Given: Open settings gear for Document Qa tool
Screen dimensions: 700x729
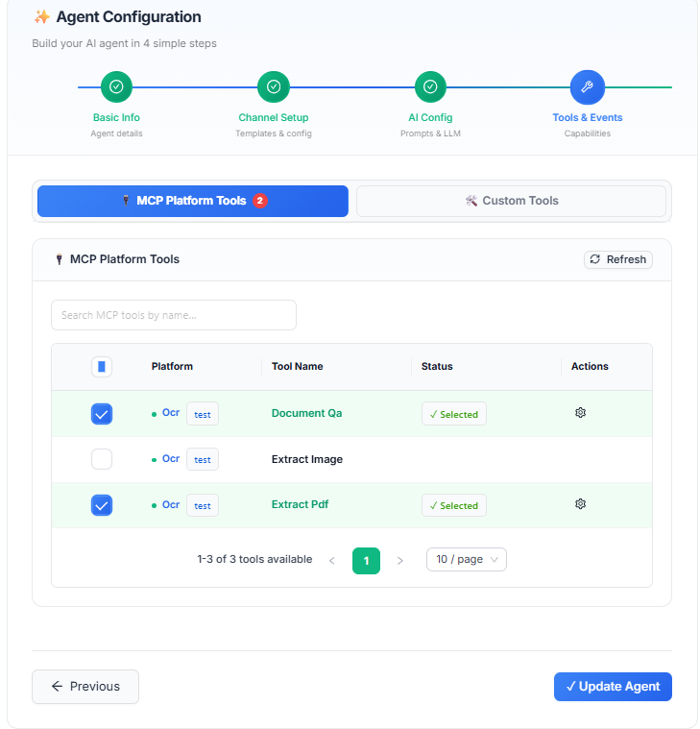Looking at the screenshot, I should [x=580, y=413].
